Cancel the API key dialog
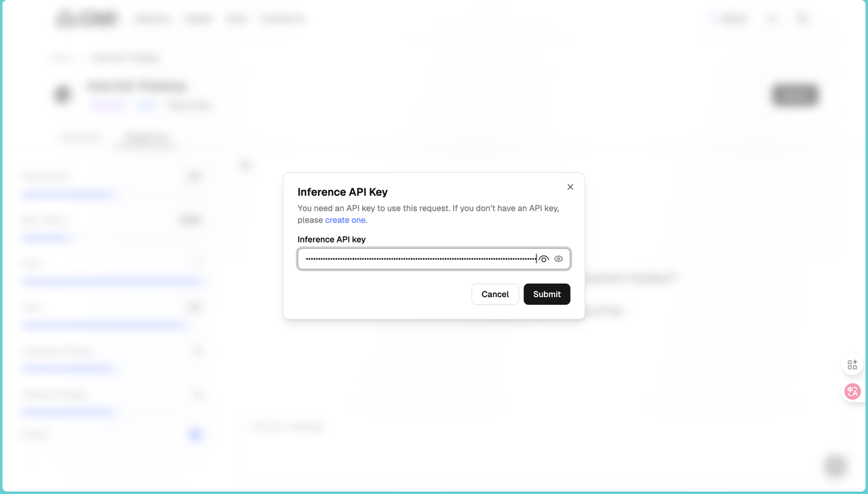Viewport: 868px width, 494px height. pyautogui.click(x=495, y=294)
